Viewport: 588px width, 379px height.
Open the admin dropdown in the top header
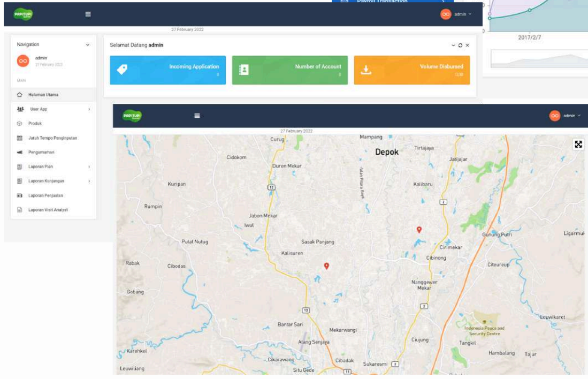click(456, 14)
